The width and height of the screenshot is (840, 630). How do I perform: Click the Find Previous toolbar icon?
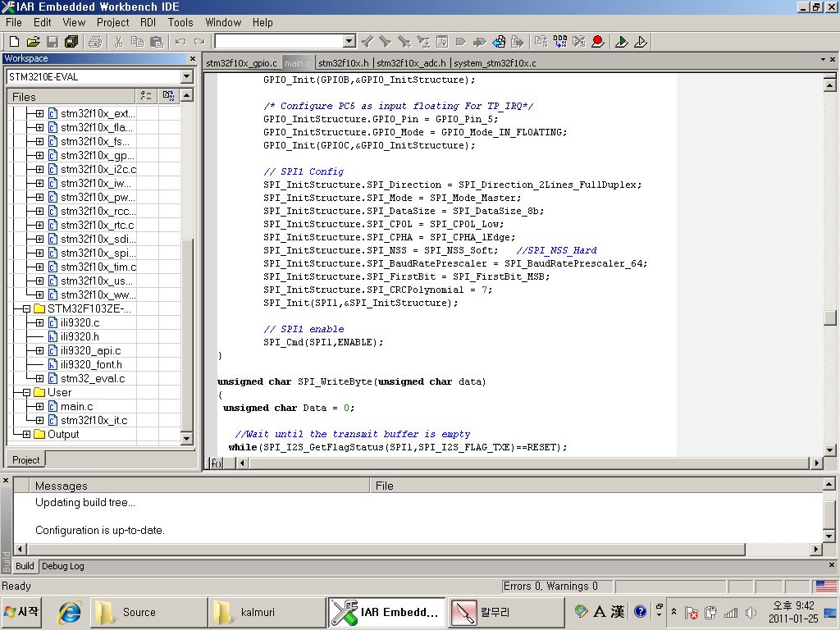click(x=367, y=41)
